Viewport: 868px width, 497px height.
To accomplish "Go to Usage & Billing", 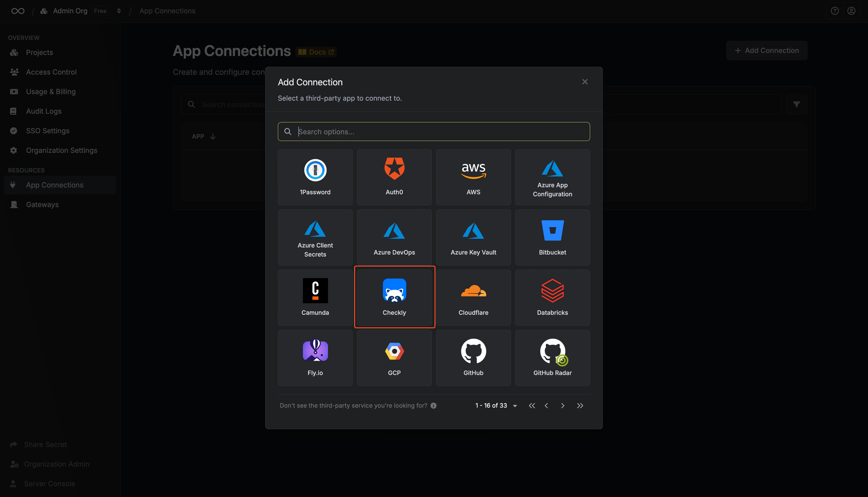I will 60,91.
